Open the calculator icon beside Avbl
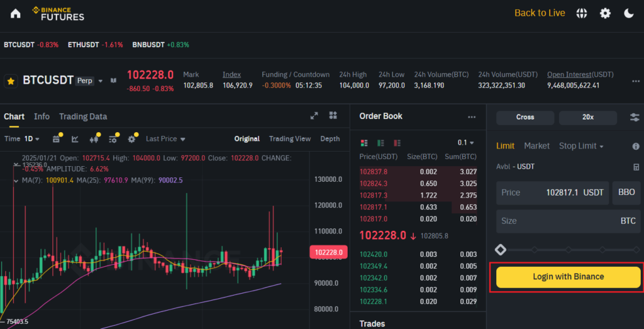 tap(636, 167)
